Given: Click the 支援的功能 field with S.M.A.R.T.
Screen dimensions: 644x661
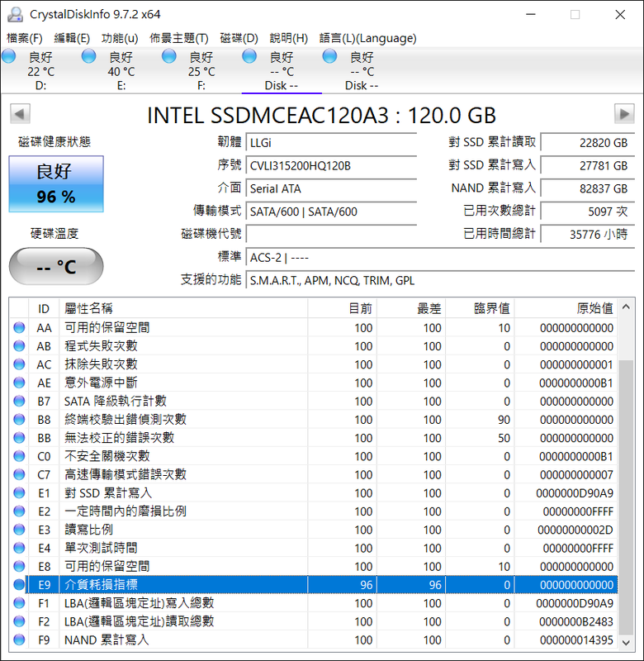Looking at the screenshot, I should (x=440, y=280).
